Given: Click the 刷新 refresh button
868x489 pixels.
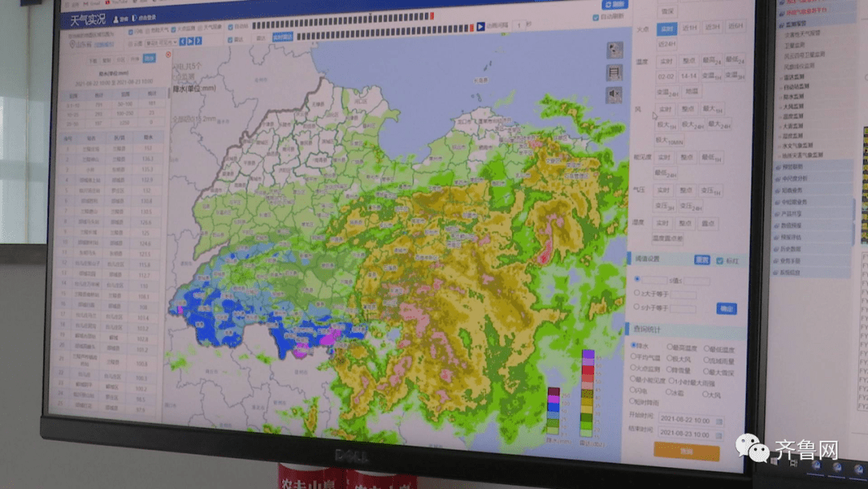Looking at the screenshot, I should click(615, 5).
